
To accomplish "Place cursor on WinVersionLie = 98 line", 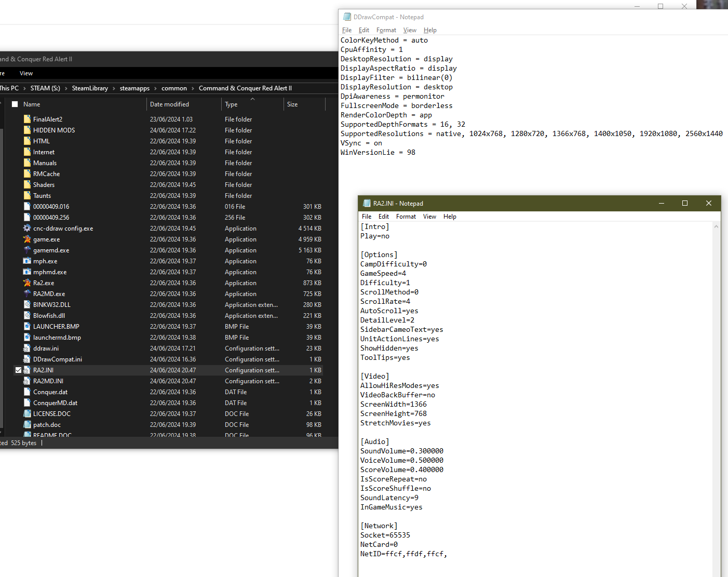I will (378, 152).
